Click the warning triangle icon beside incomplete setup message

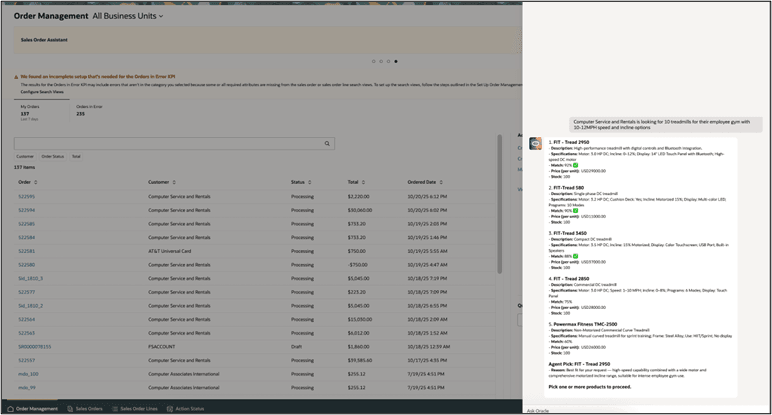16,77
